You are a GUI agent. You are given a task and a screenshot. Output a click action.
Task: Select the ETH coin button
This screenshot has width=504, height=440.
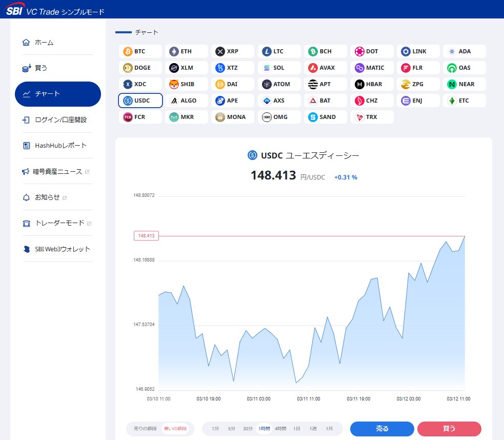point(187,51)
